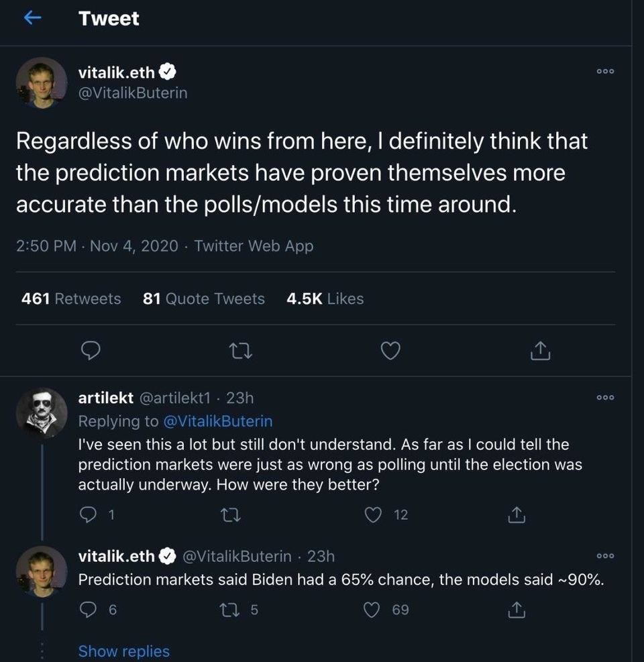This screenshot has height=662, width=644.
Task: Retweet Vitalik's reply with 5 retweets
Action: (x=229, y=610)
